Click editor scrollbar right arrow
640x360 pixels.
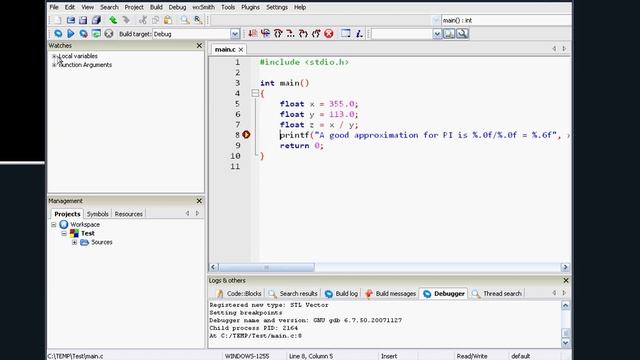point(565,267)
